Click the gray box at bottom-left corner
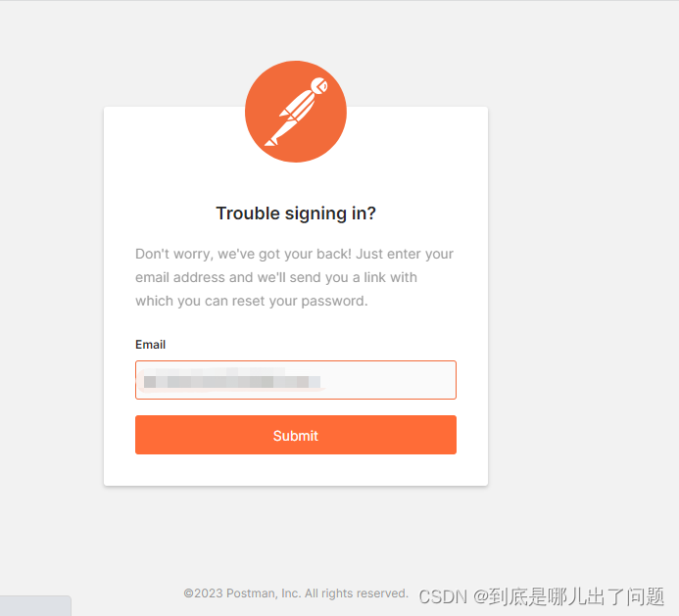 pos(35,605)
